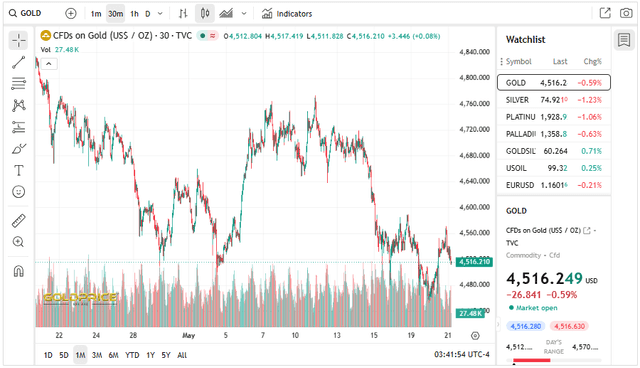Image resolution: width=640 pixels, height=368 pixels.
Task: Set the date range to 3M
Action: coord(97,355)
